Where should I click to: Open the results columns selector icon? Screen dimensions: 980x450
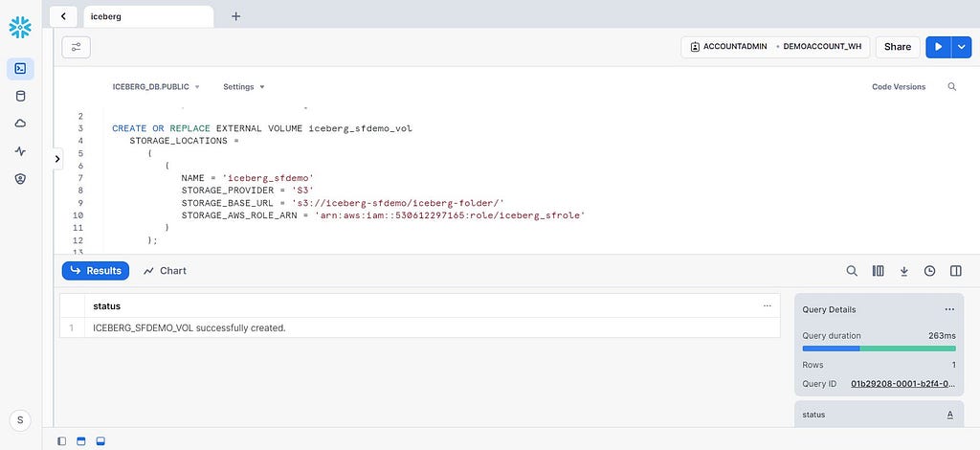[x=879, y=271]
